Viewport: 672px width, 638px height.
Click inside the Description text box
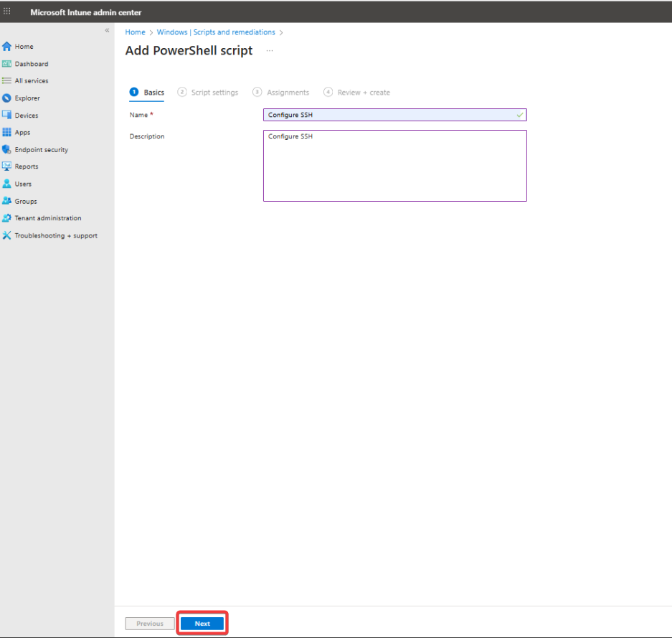coord(394,166)
